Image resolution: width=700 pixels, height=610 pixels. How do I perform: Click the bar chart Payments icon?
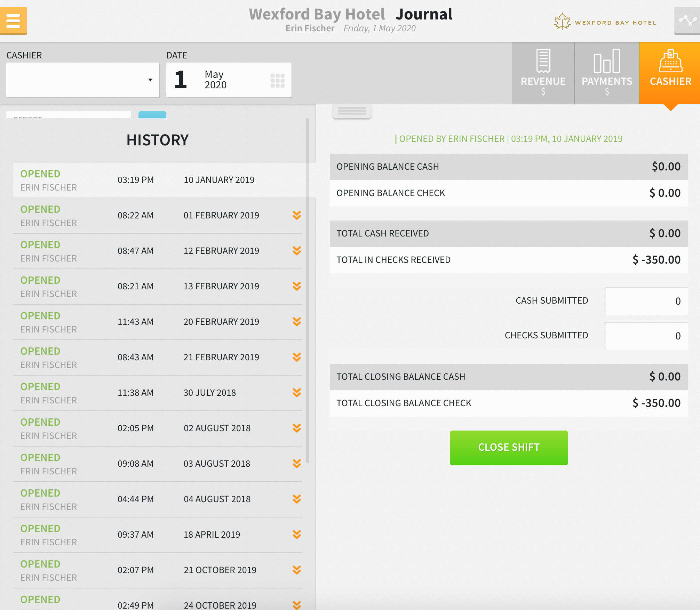click(x=606, y=61)
